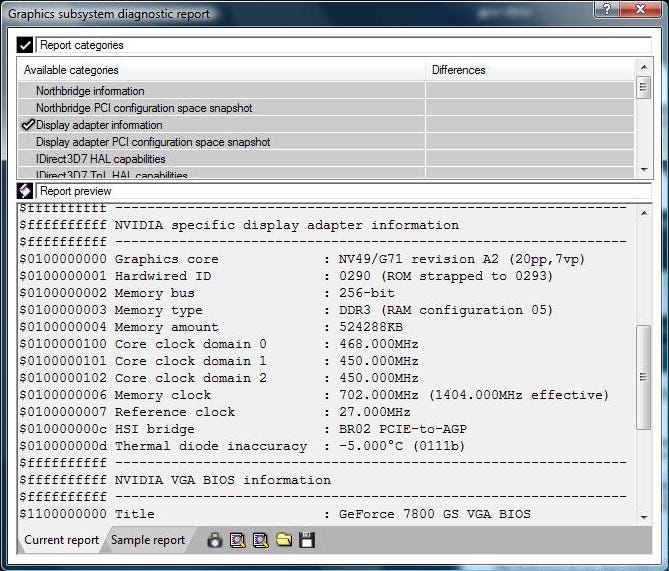Click the camera capture report icon
Image resolution: width=669 pixels, height=571 pixels.
tap(215, 540)
